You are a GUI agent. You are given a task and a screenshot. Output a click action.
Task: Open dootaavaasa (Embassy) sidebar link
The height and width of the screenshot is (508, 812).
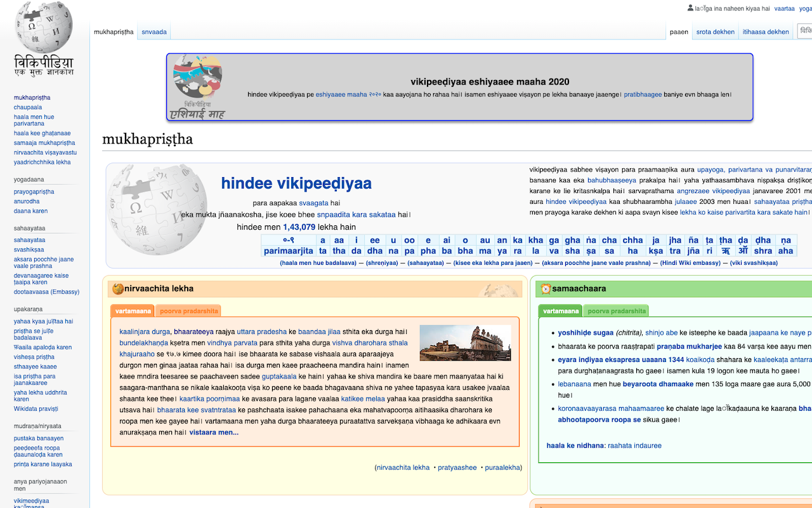[47, 292]
